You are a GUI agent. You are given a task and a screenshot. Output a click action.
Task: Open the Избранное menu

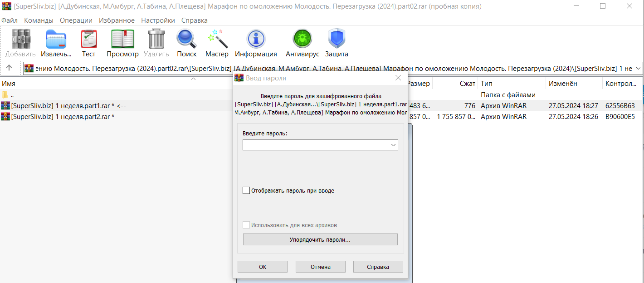coord(117,20)
